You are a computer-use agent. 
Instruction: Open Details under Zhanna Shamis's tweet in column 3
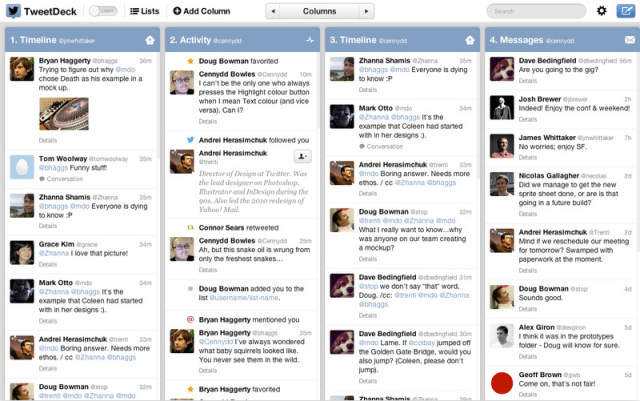368,90
